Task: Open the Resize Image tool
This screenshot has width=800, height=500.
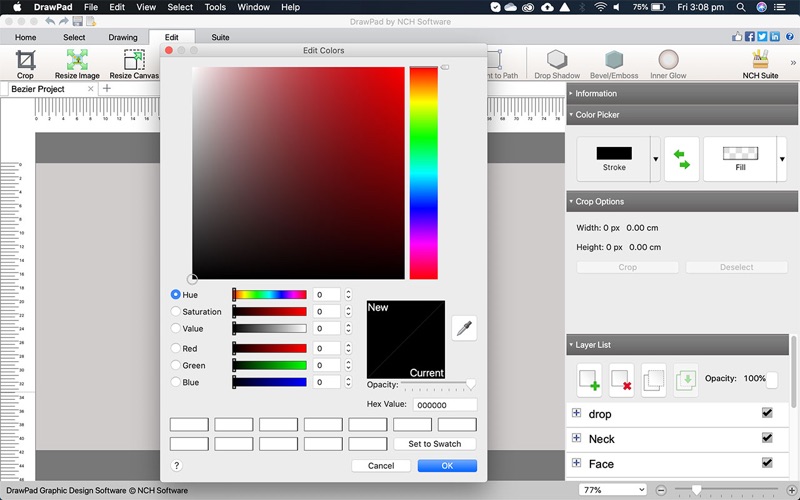Action: (x=77, y=64)
